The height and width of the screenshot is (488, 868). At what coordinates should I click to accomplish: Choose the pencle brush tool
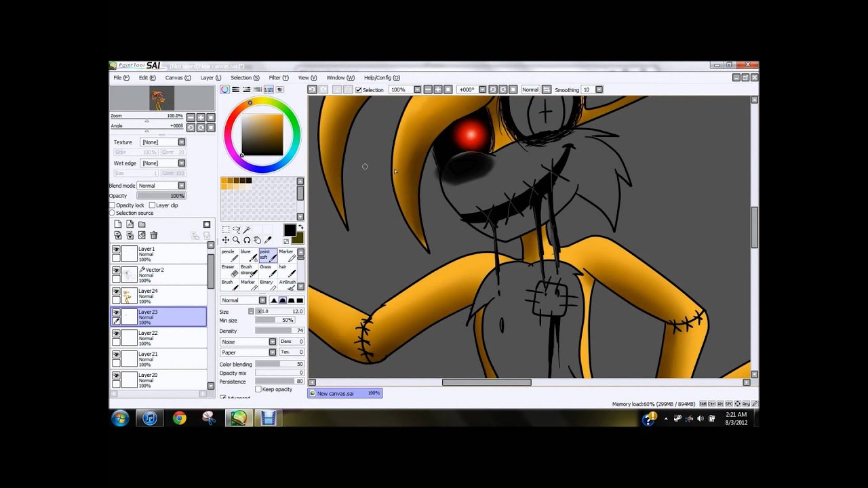[229, 255]
